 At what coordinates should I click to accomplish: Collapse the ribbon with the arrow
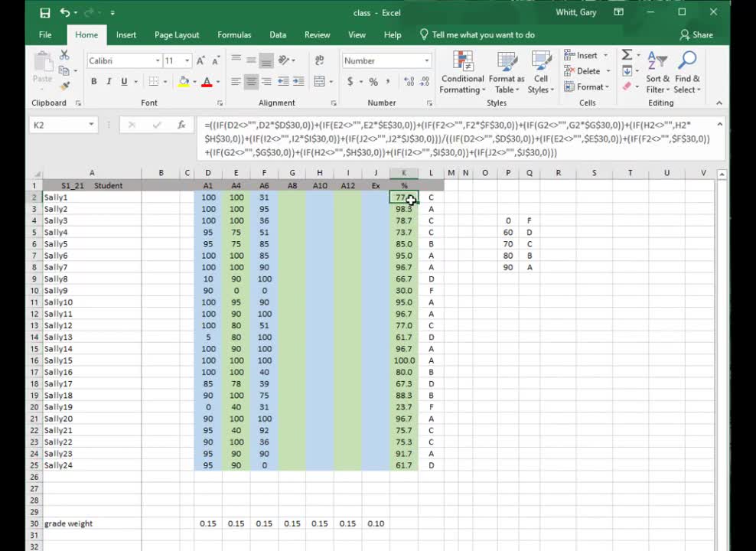[719, 103]
